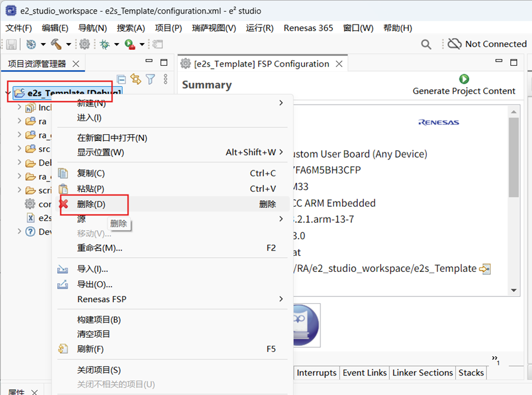Viewport: 532px width, 395px height.
Task: Open the 文件(F) menu
Action: pyautogui.click(x=18, y=28)
